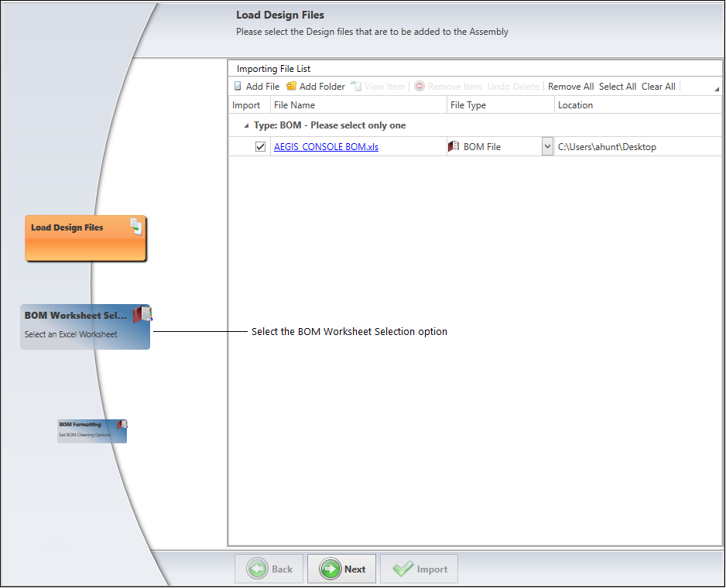
Task: Click the Add Folder icon
Action: (x=292, y=86)
